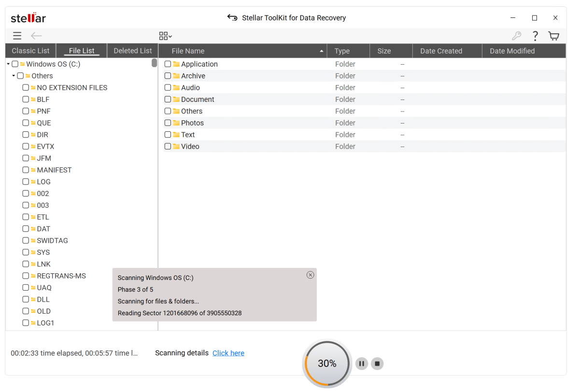Click the back arrow icon
579x392 pixels.
click(36, 36)
